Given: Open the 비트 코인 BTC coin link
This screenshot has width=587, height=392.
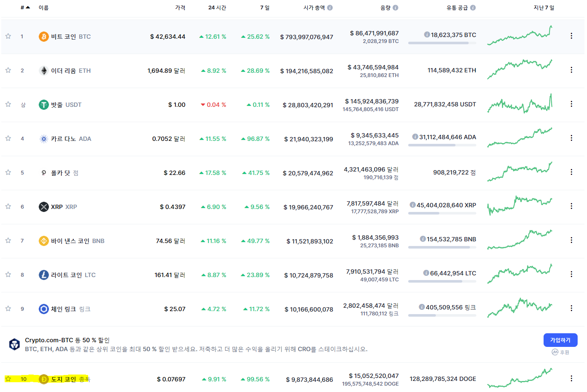Looking at the screenshot, I should coord(71,37).
